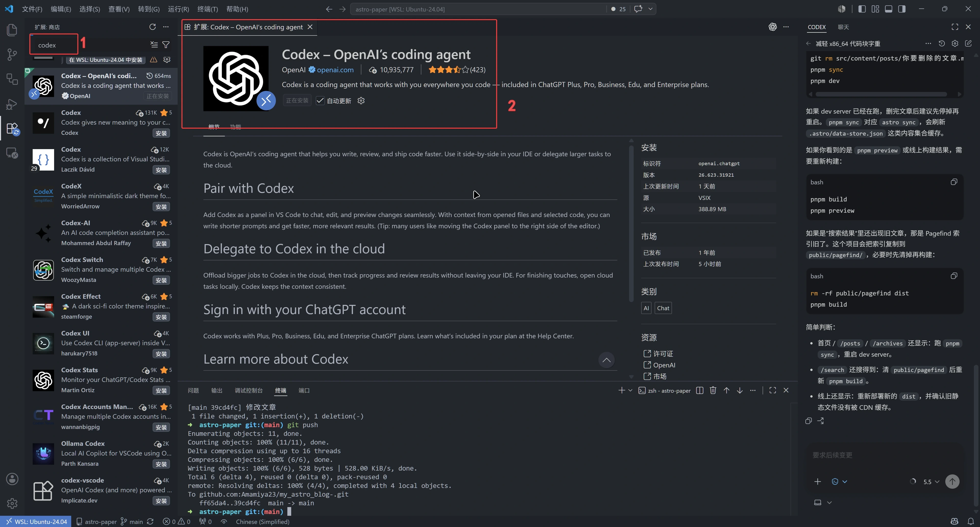Image resolution: width=980 pixels, height=527 pixels.
Task: Send the Codex message
Action: [x=952, y=481]
